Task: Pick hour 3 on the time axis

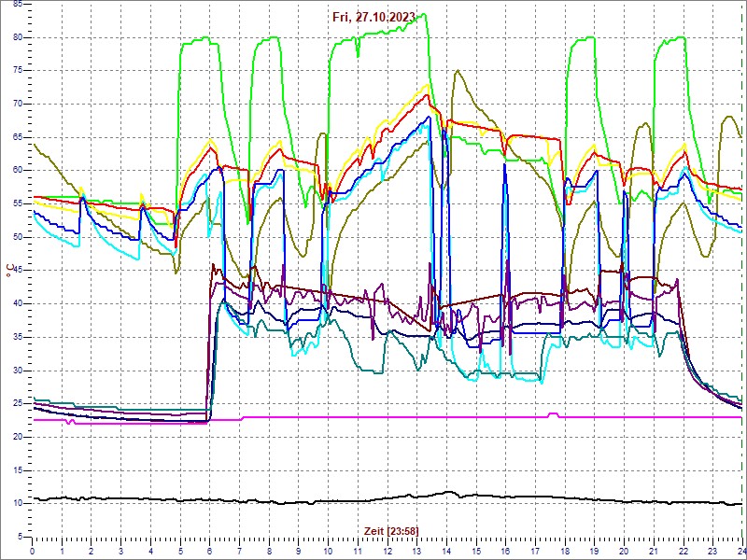Action: (121, 551)
